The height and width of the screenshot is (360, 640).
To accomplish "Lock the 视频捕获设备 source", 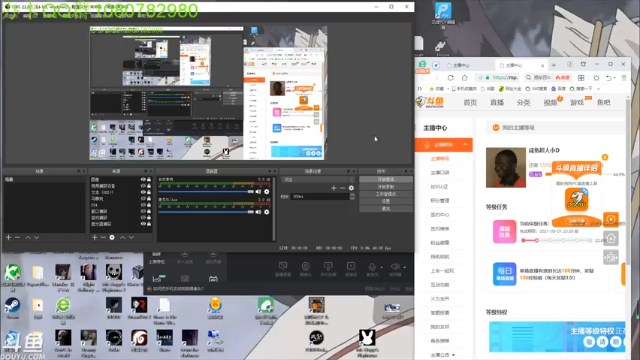I will point(149,186).
